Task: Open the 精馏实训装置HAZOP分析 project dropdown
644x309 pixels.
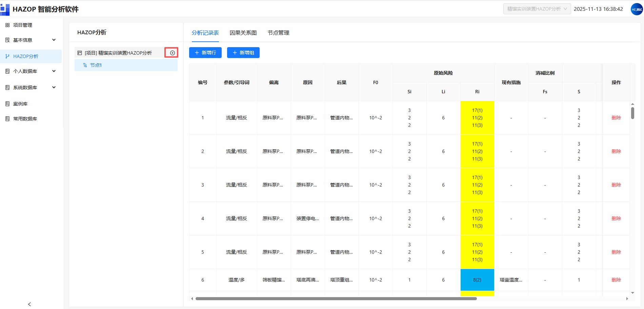Action: [x=537, y=9]
